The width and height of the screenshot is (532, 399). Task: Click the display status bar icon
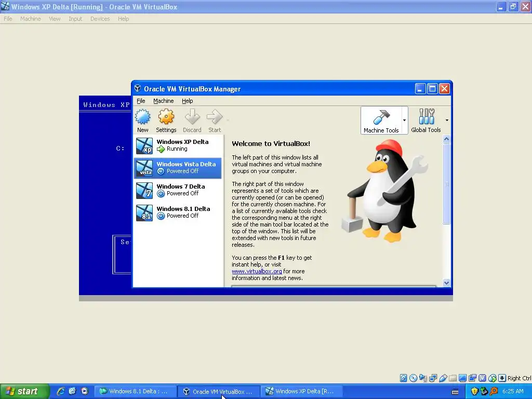[462, 378]
